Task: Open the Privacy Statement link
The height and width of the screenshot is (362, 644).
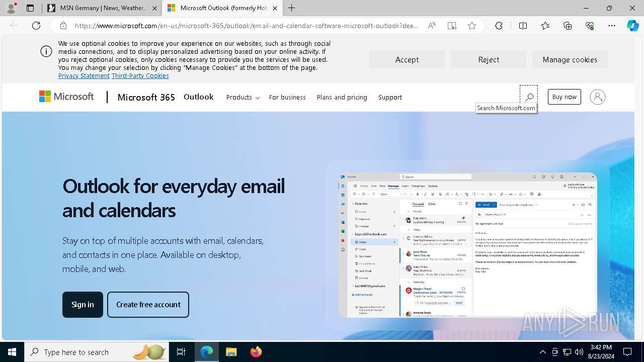Action: [84, 76]
